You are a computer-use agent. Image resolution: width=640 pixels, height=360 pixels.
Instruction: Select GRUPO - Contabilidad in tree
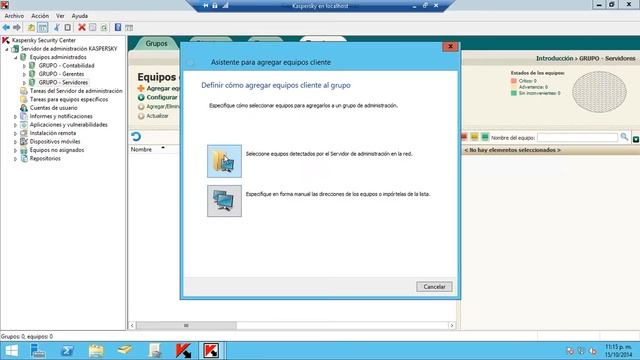67,65
